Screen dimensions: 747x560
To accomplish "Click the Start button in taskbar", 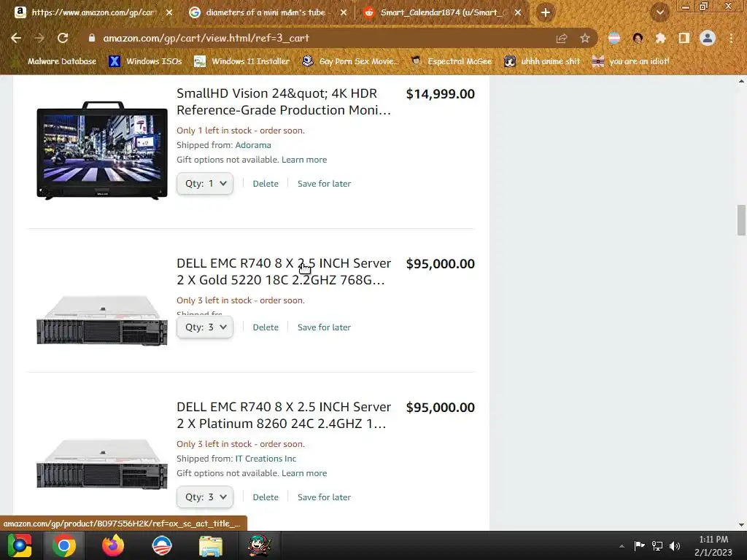I will coord(19,545).
